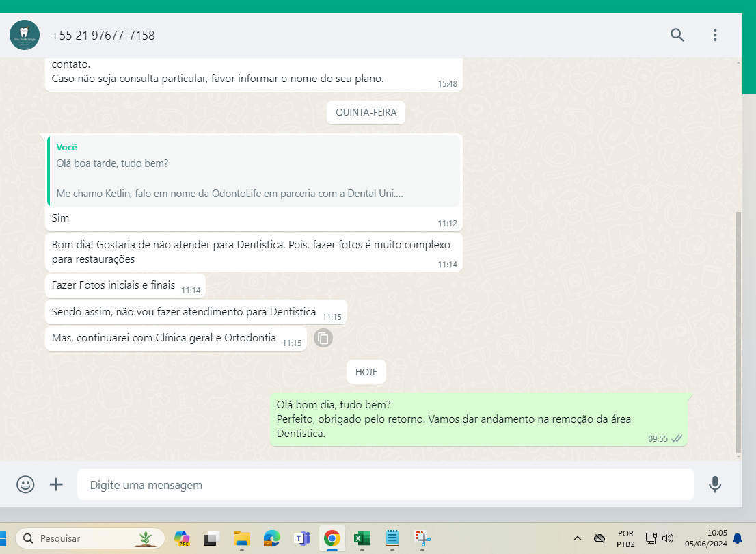This screenshot has height=554, width=756.
Task: Open the chat options menu (three dots)
Action: pos(714,35)
